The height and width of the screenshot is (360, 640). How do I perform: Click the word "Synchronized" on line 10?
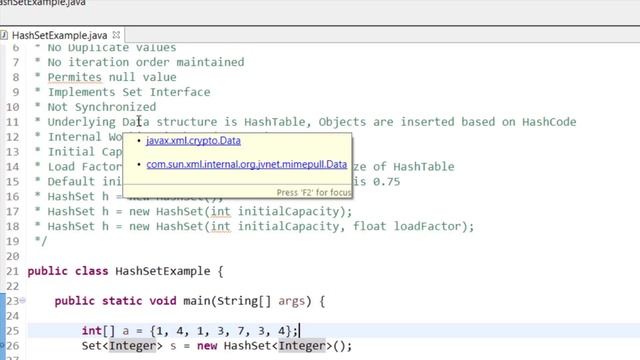coord(115,107)
